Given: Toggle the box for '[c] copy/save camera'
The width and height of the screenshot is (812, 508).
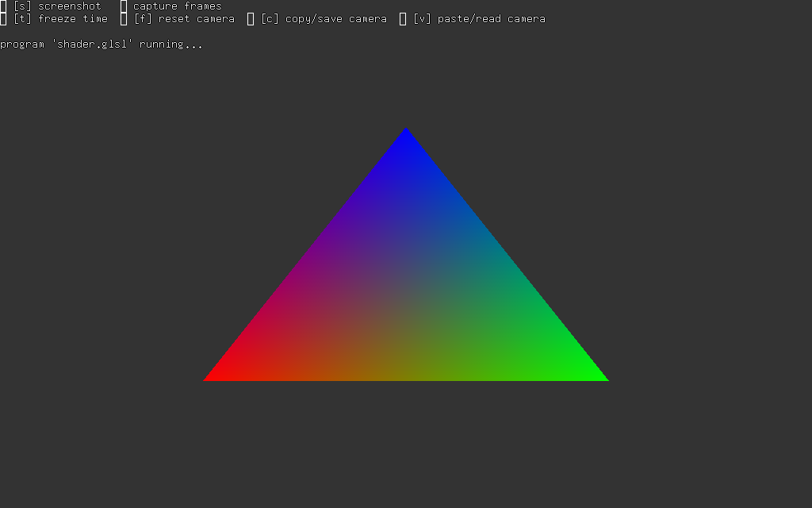Looking at the screenshot, I should [x=251, y=19].
